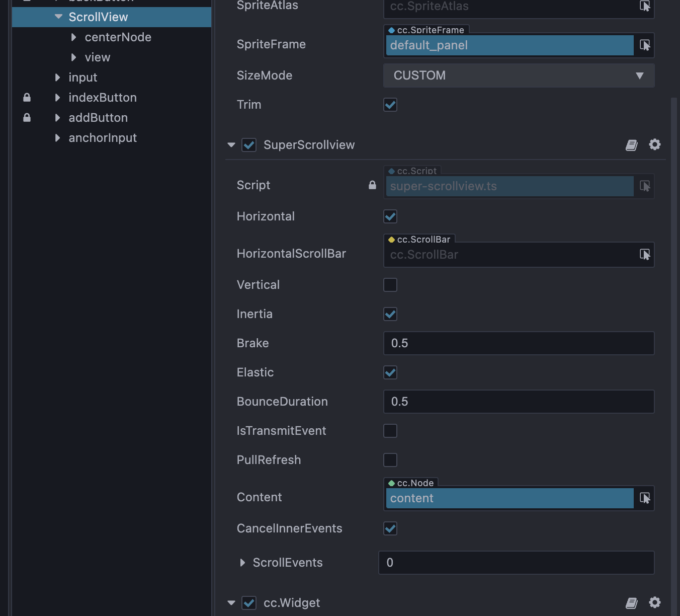Click the node picker icon on Content field
The width and height of the screenshot is (680, 616).
pyautogui.click(x=645, y=498)
